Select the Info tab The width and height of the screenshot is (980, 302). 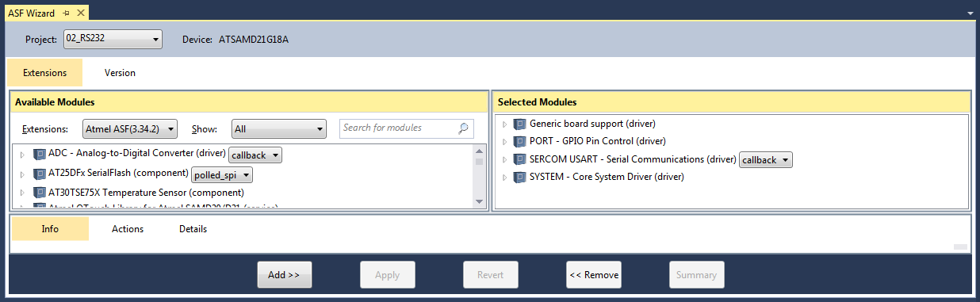pos(50,228)
